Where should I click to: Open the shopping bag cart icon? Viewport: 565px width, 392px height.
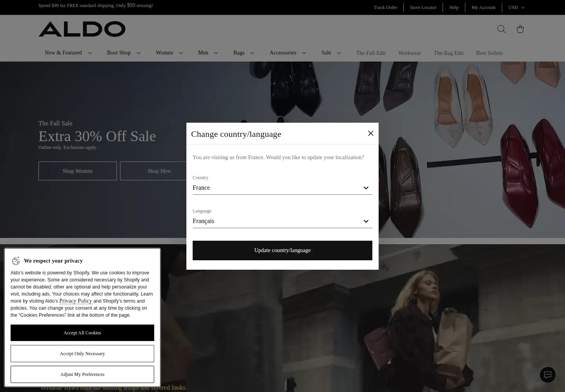(520, 29)
